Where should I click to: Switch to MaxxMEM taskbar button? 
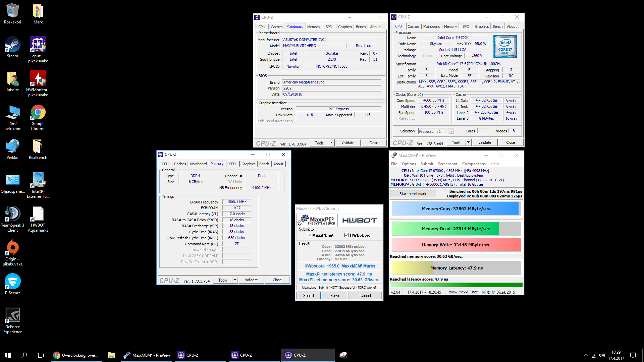(x=147, y=355)
